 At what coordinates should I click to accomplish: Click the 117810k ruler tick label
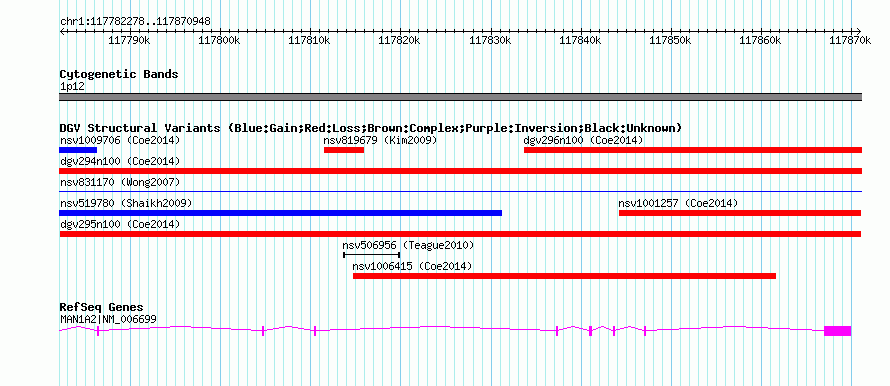[x=310, y=40]
